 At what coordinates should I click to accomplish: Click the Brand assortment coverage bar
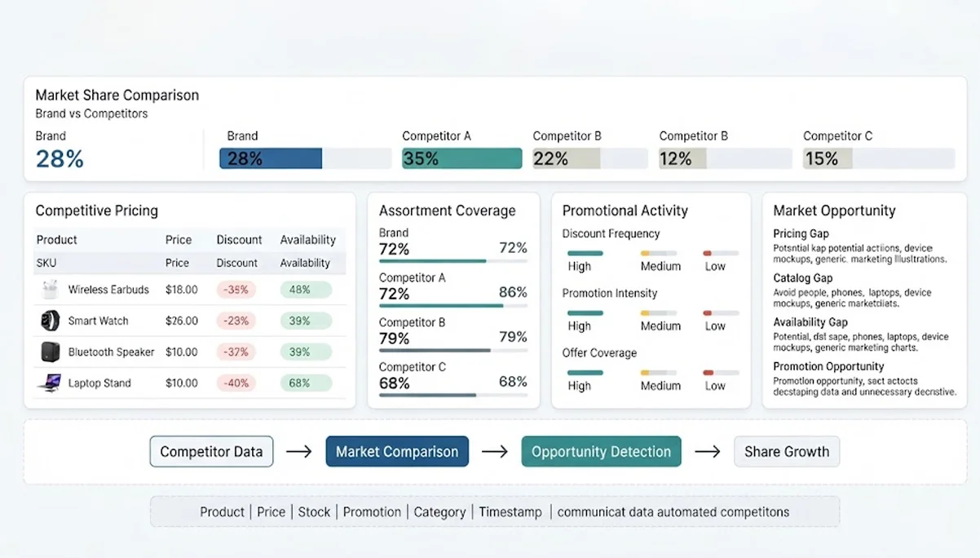pyautogui.click(x=453, y=261)
